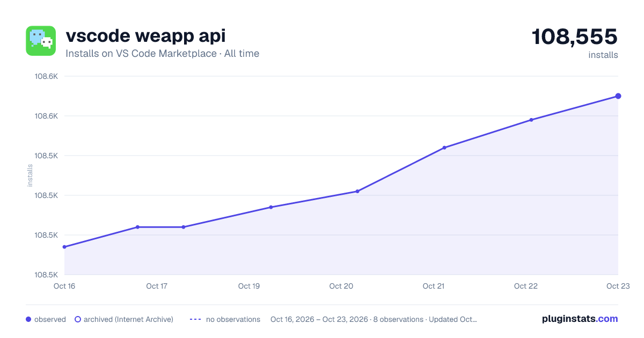Screen dimensions: 644x338
Task: Select the Oct 22 data point on line
Action: [x=531, y=120]
